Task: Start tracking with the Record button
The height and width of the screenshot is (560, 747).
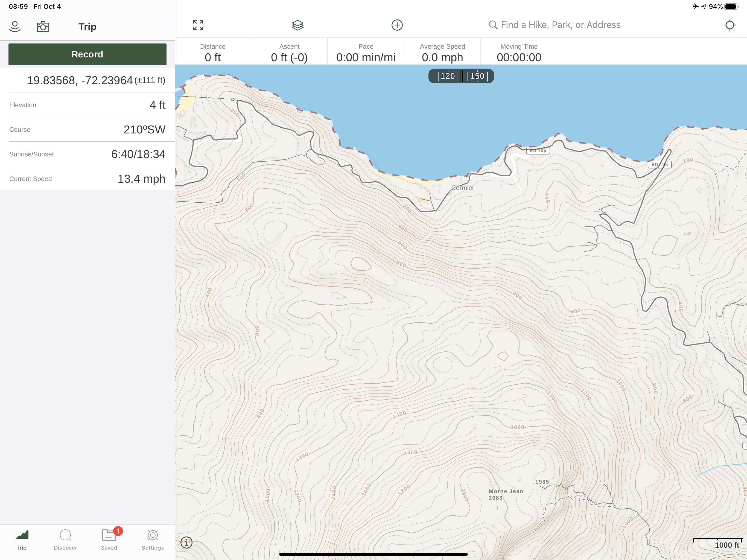Action: pyautogui.click(x=87, y=54)
